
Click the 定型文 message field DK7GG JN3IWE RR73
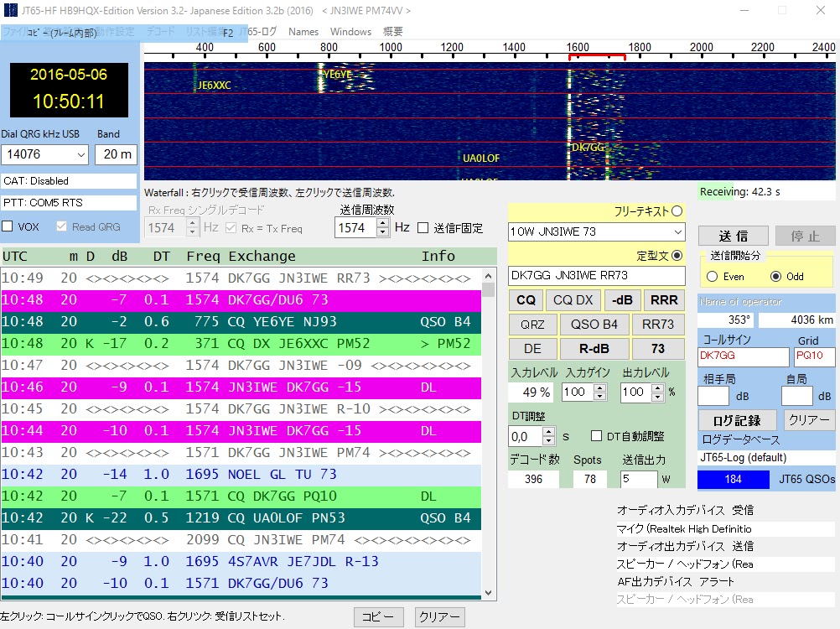point(596,275)
